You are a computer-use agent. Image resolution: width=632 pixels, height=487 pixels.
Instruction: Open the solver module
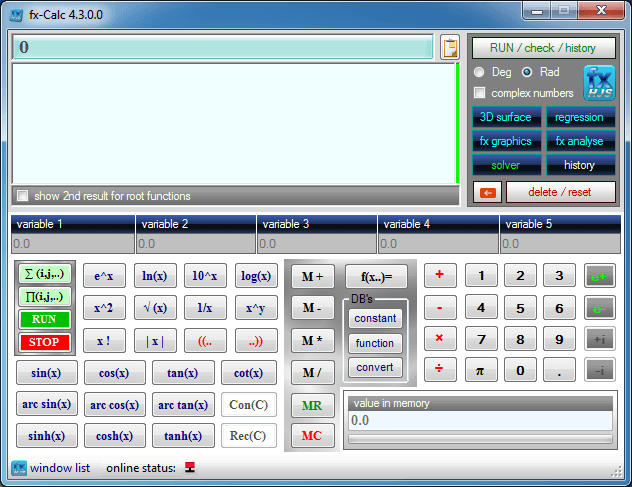[x=507, y=165]
